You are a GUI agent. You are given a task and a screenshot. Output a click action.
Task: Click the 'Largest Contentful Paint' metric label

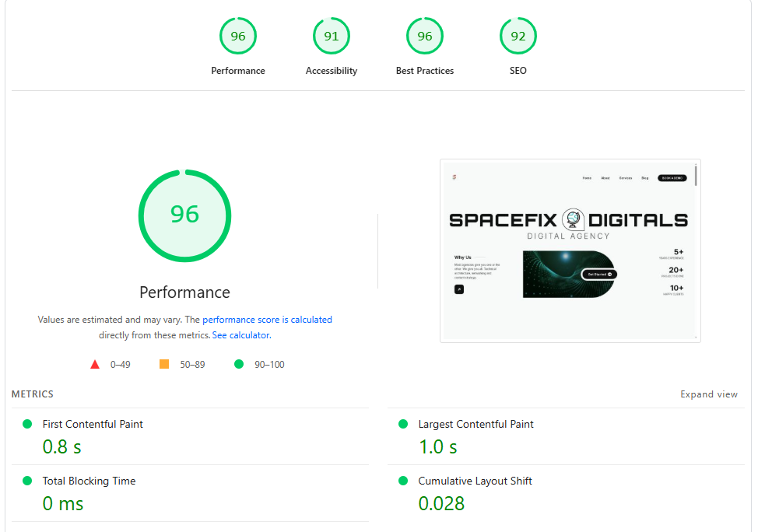[x=476, y=424]
